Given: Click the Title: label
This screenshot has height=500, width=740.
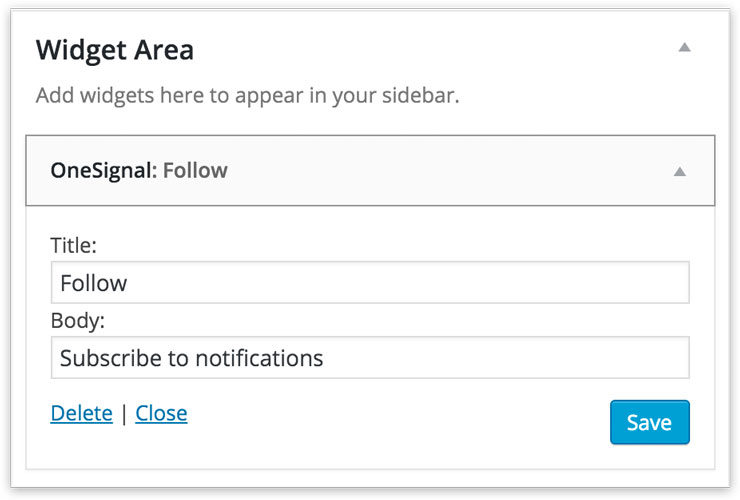Looking at the screenshot, I should tap(73, 245).
